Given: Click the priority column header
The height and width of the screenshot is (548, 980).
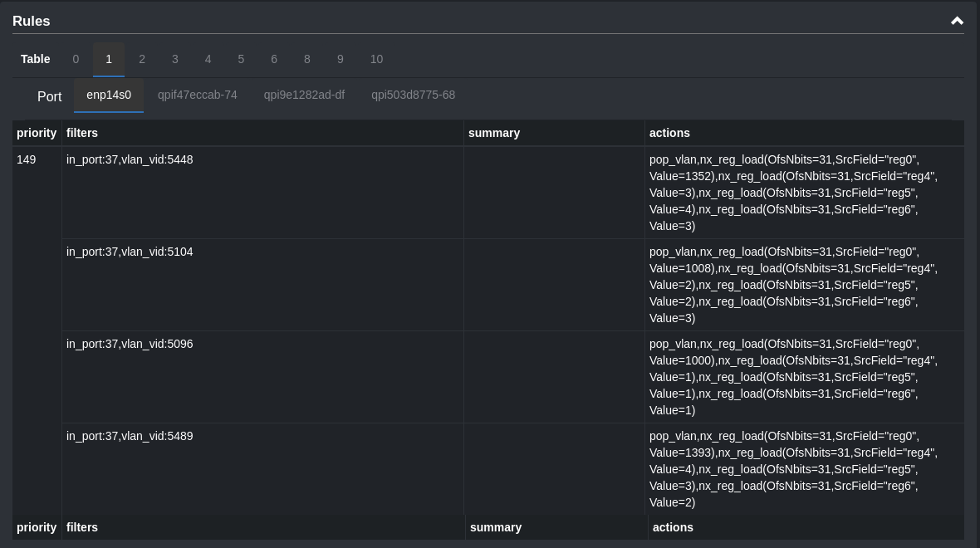Looking at the screenshot, I should coord(37,133).
